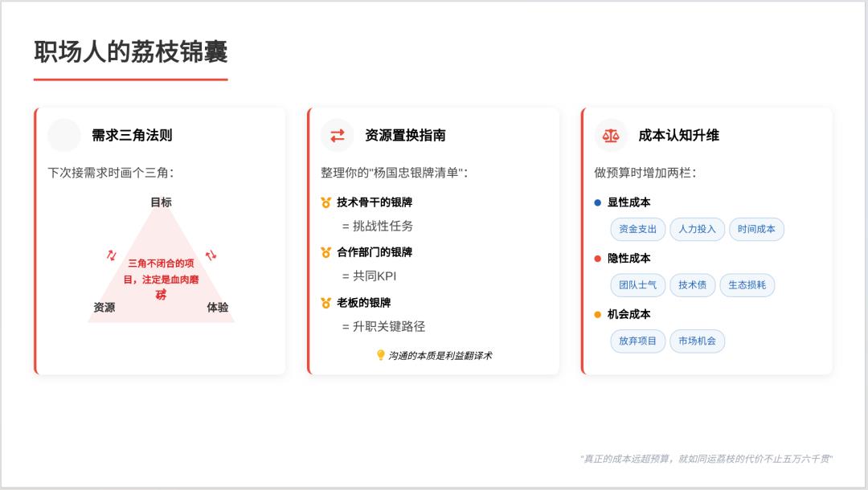Click the label 显性成本
868x490 pixels.
point(628,202)
